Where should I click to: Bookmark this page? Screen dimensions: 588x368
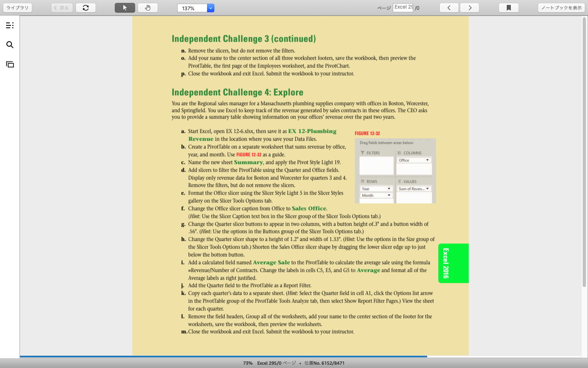click(x=509, y=8)
